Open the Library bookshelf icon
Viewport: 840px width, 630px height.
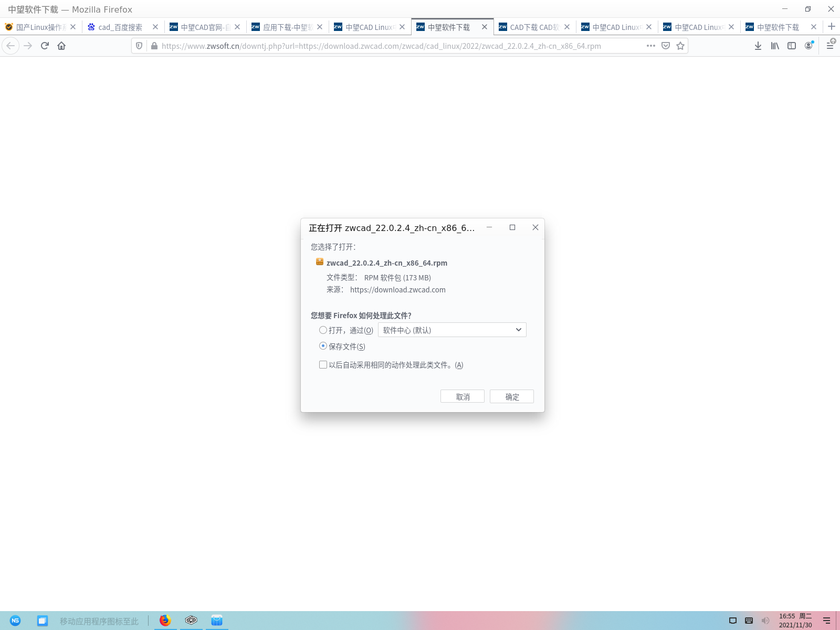pos(775,46)
